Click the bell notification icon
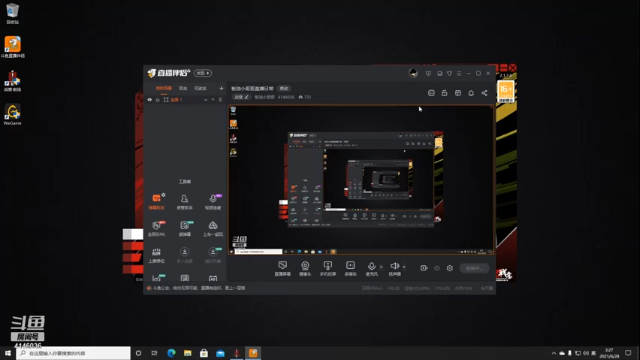Screen dimensions: 640x360 click(x=471, y=93)
